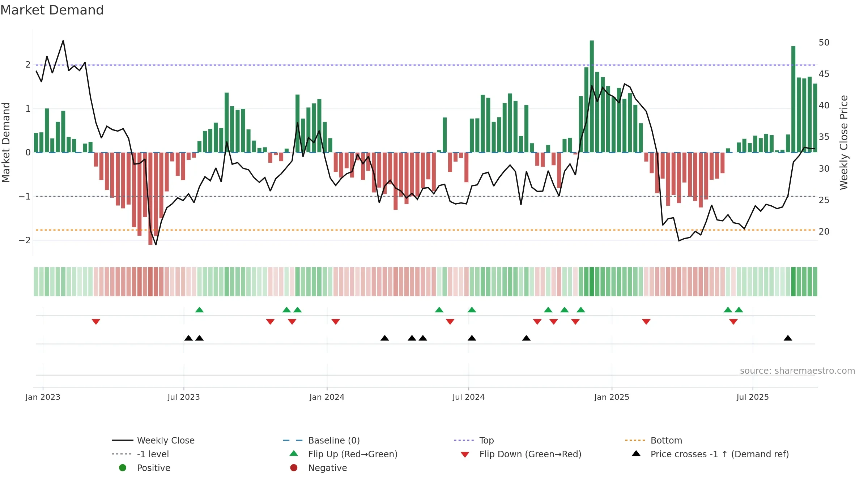
Task: Click the 'Jan 2024' x-axis tick label
Action: (x=327, y=397)
